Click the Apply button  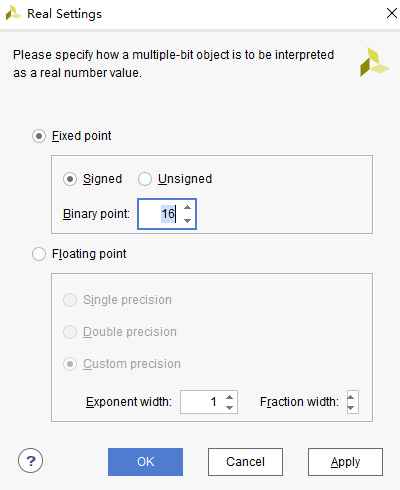pyautogui.click(x=345, y=462)
